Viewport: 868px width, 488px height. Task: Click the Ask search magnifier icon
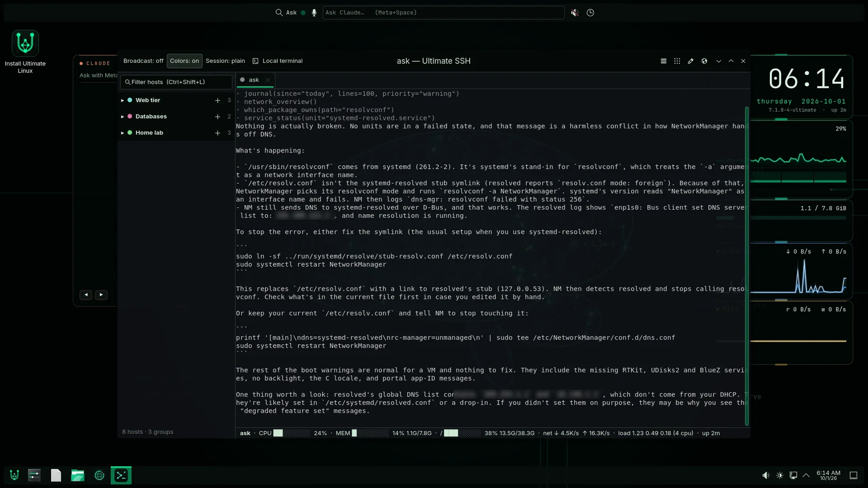pyautogui.click(x=279, y=12)
